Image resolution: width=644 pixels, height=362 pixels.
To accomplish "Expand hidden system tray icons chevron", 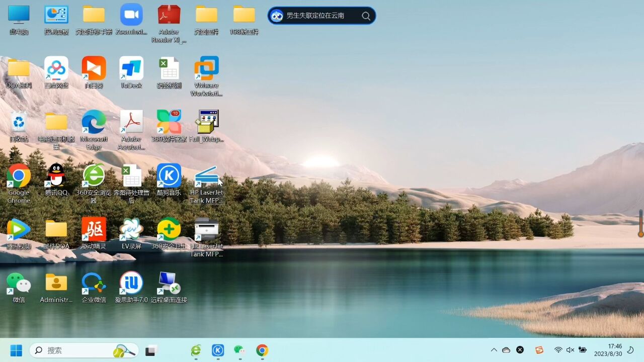I will coord(494,350).
